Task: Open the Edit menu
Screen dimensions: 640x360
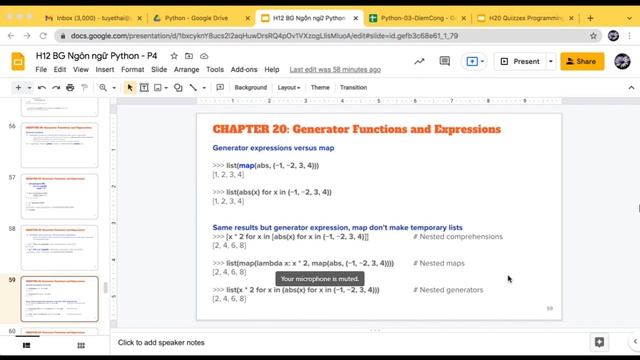Action: click(x=60, y=69)
